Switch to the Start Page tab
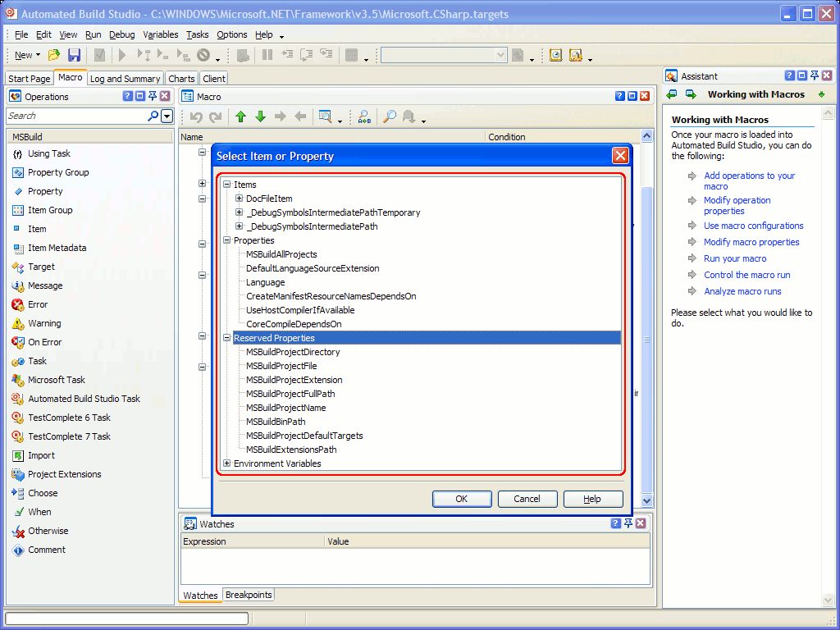 coord(29,79)
